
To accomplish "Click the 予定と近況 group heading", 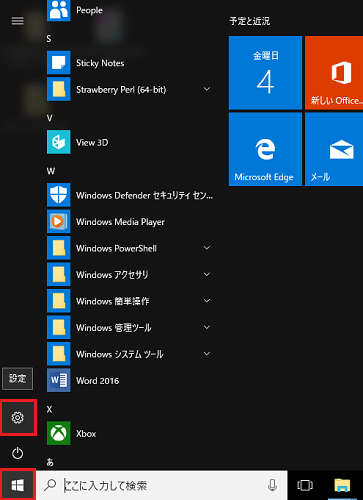I will pyautogui.click(x=250, y=21).
